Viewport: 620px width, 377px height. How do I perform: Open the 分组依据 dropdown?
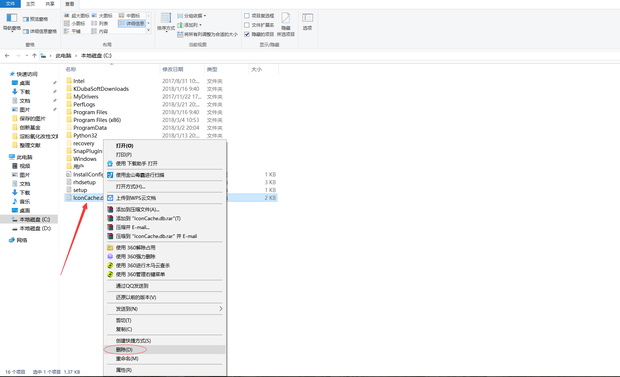pyautogui.click(x=191, y=16)
